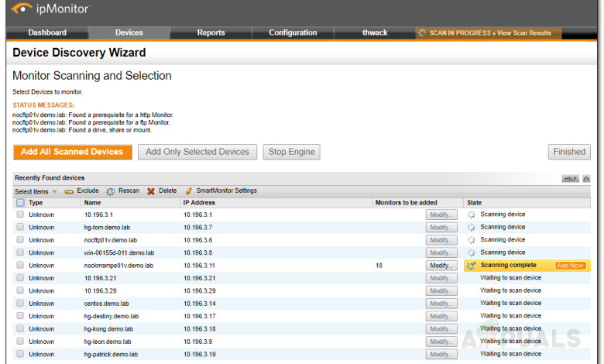Sort by the Name column header
Screen dimensions: 604x364
tap(92, 203)
